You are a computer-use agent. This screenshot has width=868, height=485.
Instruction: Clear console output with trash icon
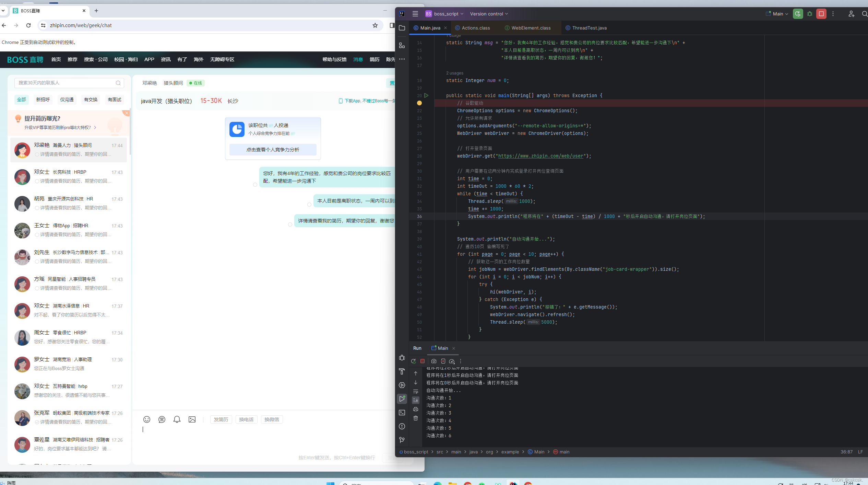tap(416, 418)
